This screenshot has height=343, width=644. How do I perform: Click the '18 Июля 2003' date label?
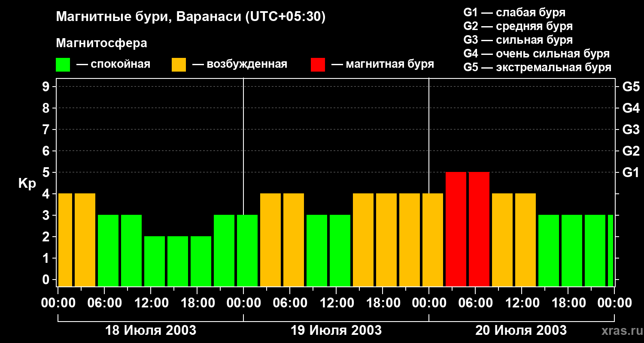tap(151, 331)
